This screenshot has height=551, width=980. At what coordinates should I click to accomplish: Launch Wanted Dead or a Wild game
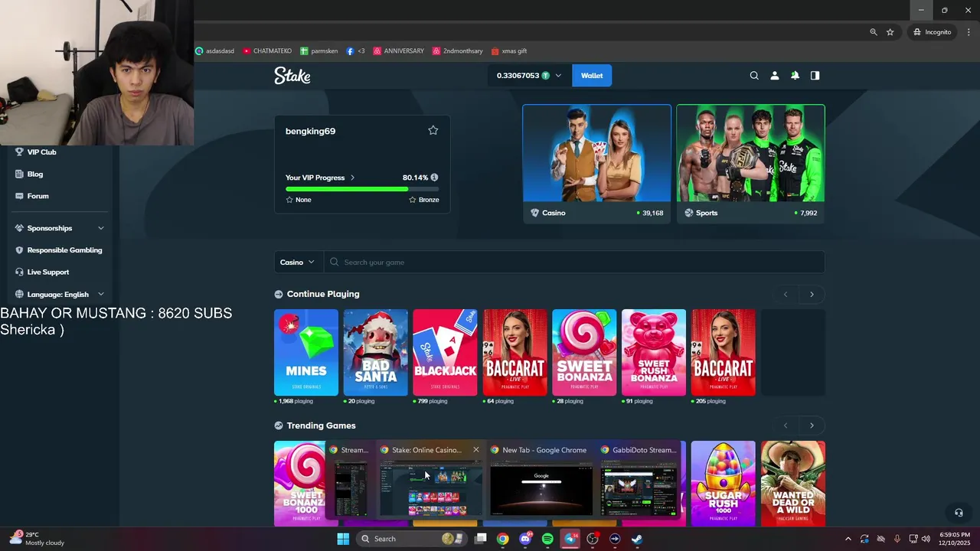point(793,484)
